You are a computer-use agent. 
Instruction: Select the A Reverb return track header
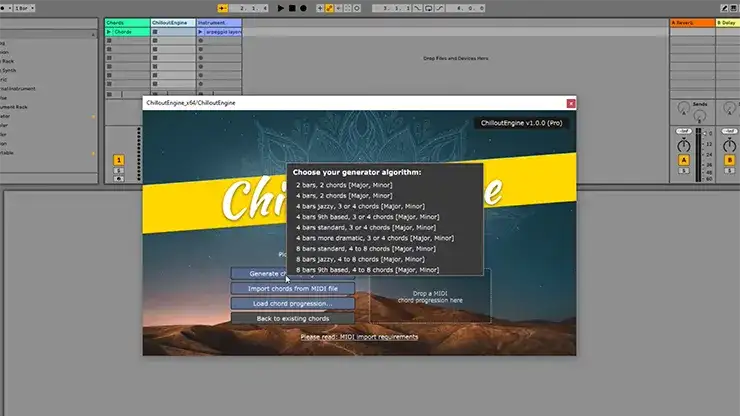pyautogui.click(x=692, y=23)
